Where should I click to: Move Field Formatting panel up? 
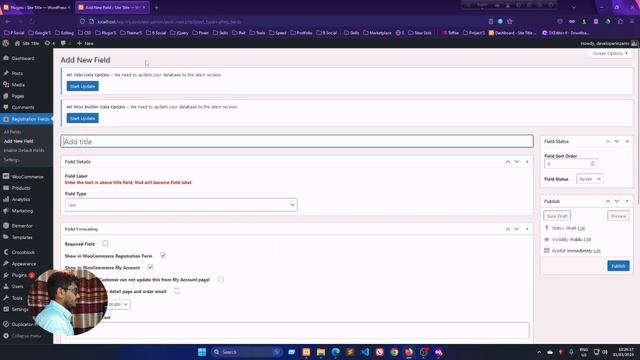(x=508, y=229)
